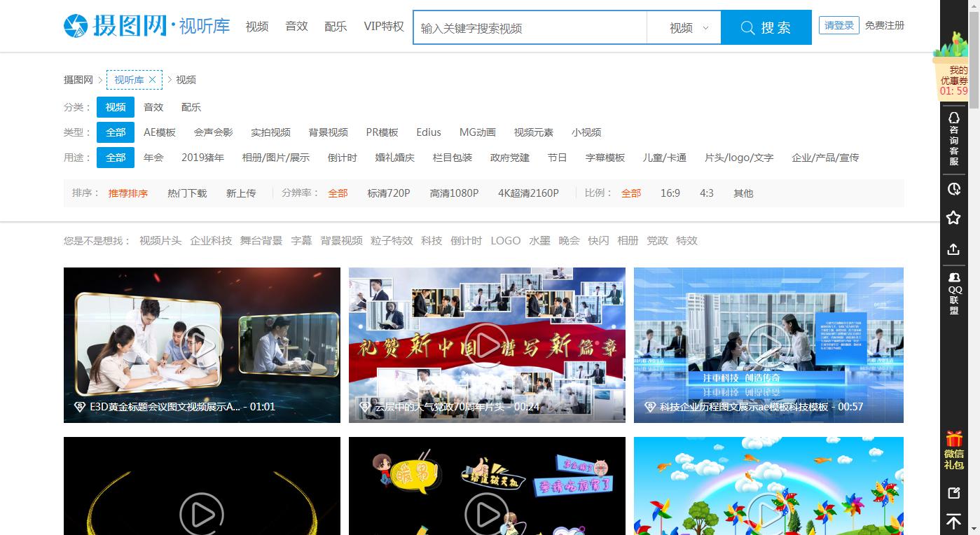The height and width of the screenshot is (535, 980).
Task: Click the clock history icon in right sidebar
Action: tap(953, 188)
